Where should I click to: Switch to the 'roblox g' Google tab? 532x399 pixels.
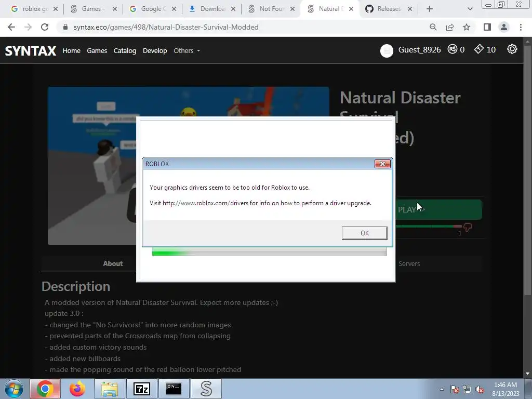point(35,9)
